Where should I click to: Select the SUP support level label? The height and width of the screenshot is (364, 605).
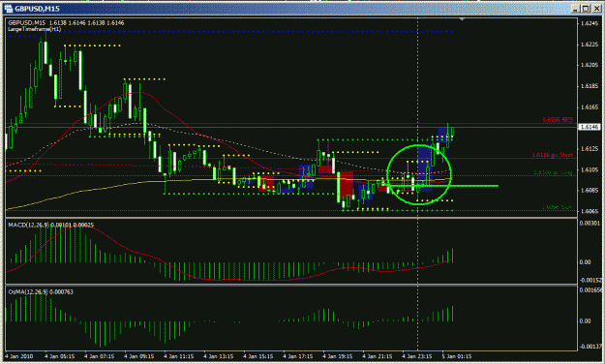(558, 207)
